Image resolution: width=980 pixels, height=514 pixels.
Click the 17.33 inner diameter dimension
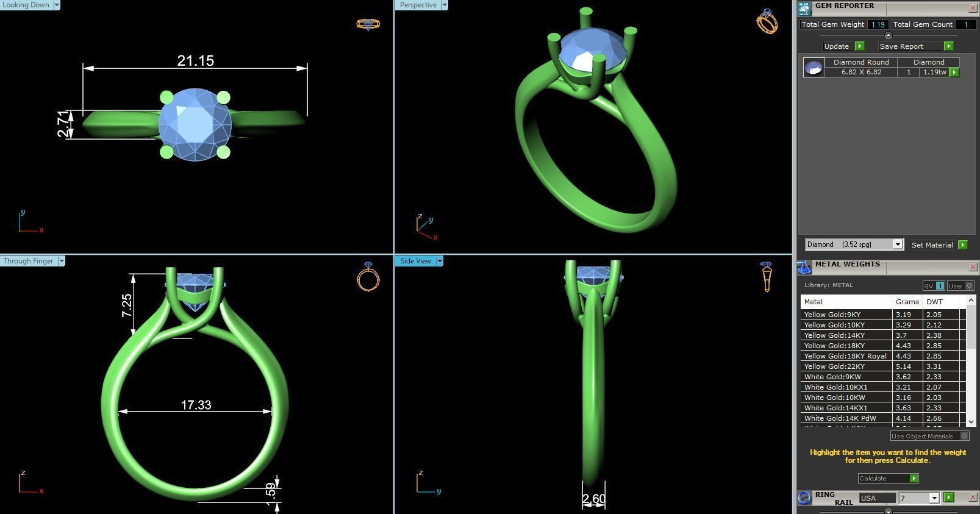[x=196, y=405]
